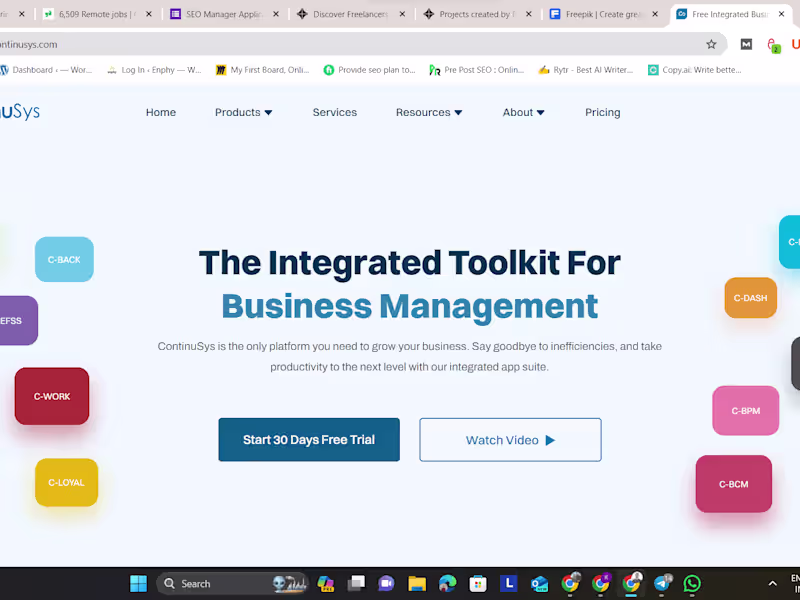This screenshot has height=600, width=800.
Task: Launch LinkedIn from the taskbar
Action: pyautogui.click(x=509, y=583)
